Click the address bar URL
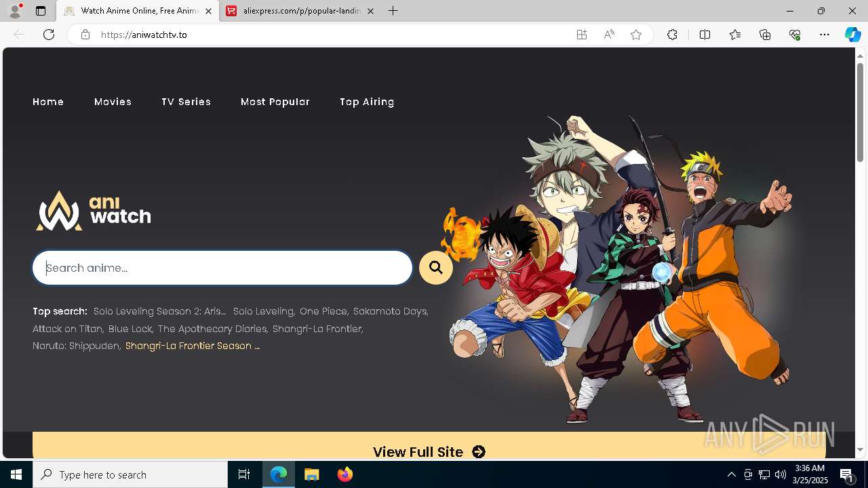 point(144,35)
